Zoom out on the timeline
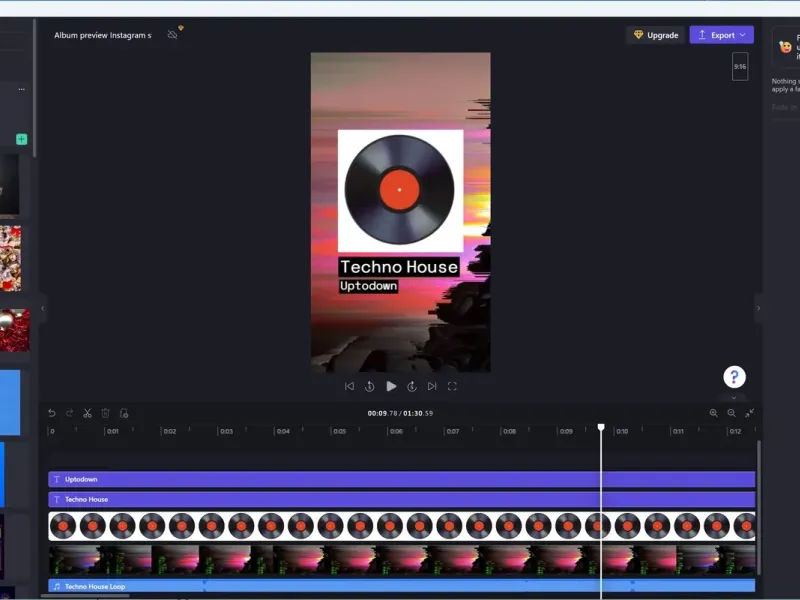Screen dimensions: 800x600 pyautogui.click(x=732, y=413)
